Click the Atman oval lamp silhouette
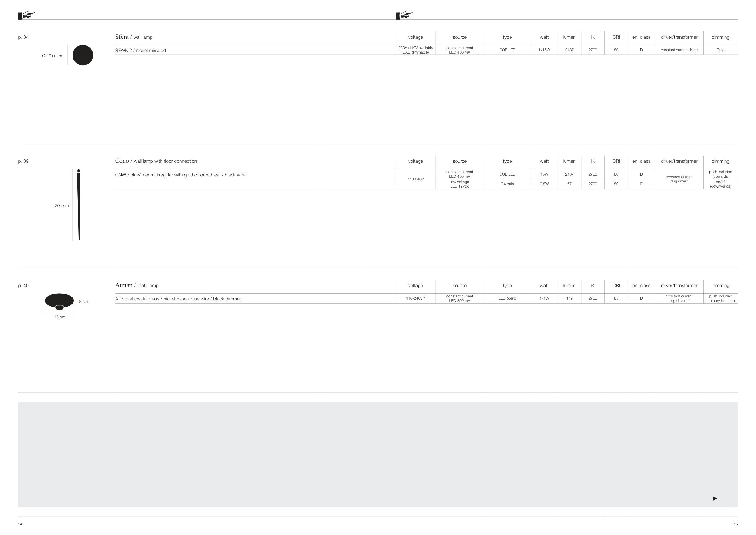Viewport: 756px width, 535px height. click(59, 301)
